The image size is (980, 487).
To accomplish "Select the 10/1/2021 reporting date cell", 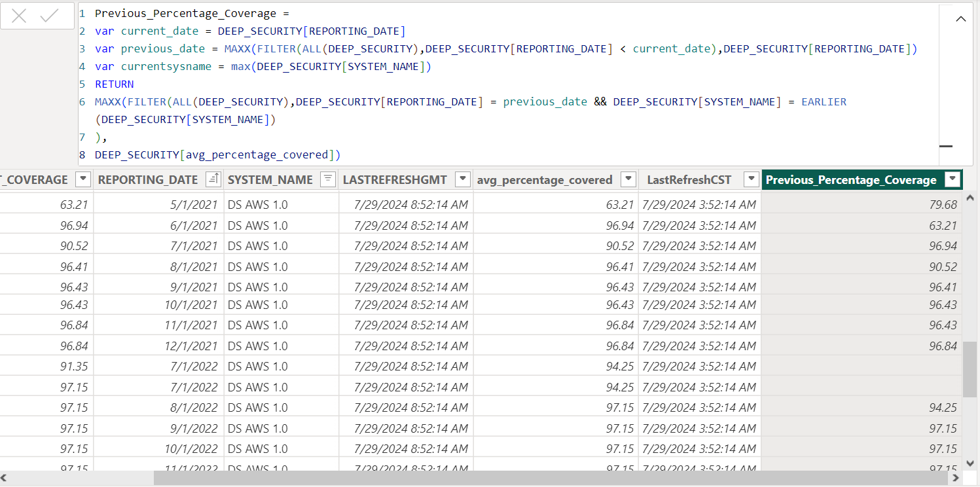I will click(x=158, y=305).
